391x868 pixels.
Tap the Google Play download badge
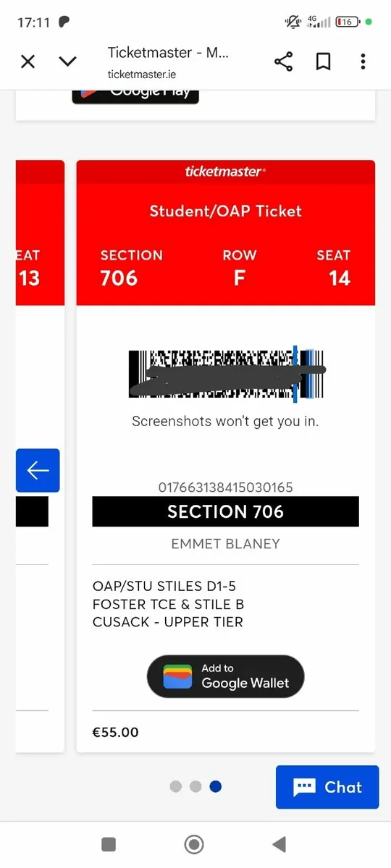[x=135, y=95]
